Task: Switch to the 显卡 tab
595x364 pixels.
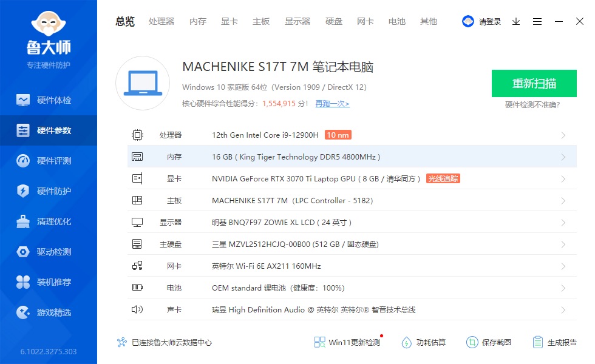Action: [x=229, y=22]
